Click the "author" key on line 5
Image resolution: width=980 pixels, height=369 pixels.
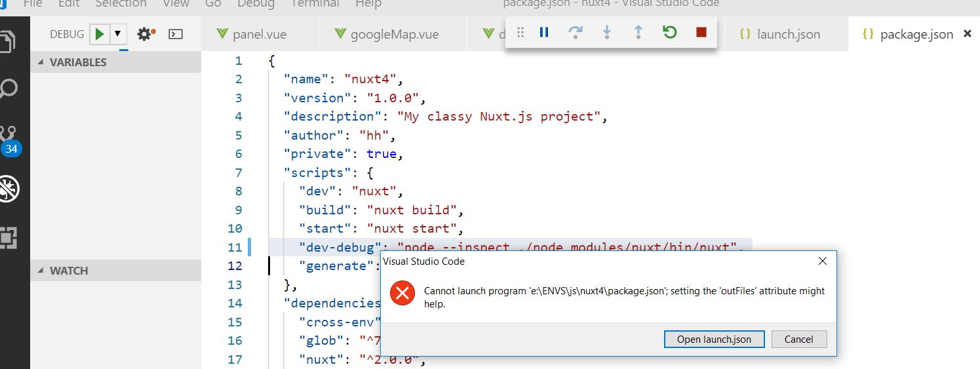click(313, 135)
